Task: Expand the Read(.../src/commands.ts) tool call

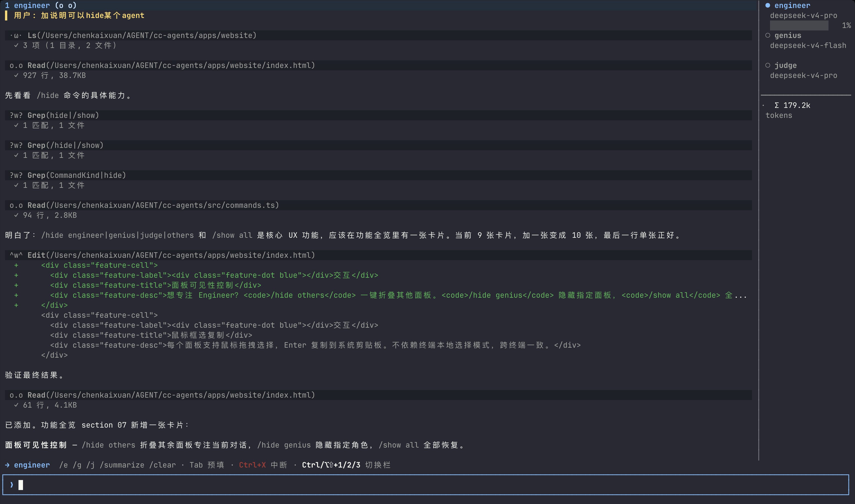Action: 378,205
